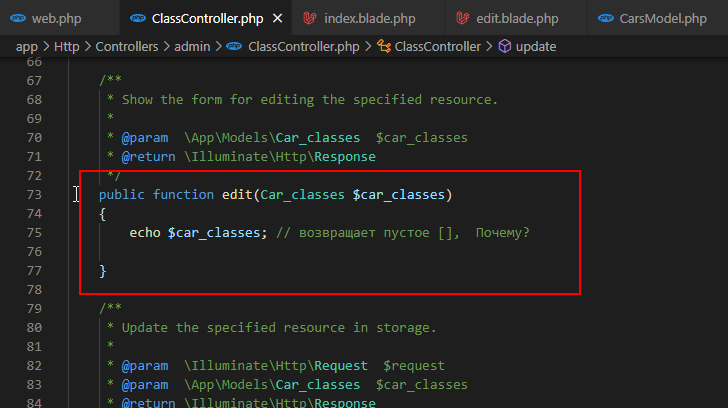Expand the Controllers breadcrumb dropdown

click(127, 46)
